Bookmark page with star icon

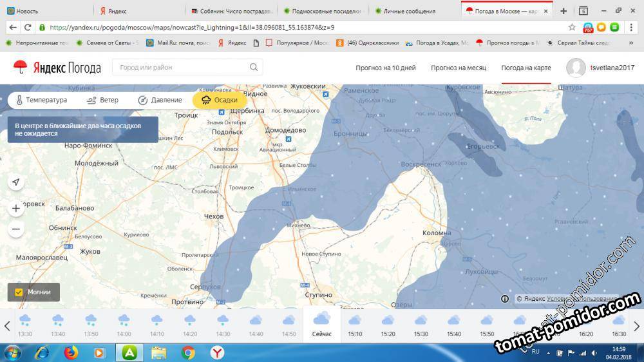pos(572,27)
